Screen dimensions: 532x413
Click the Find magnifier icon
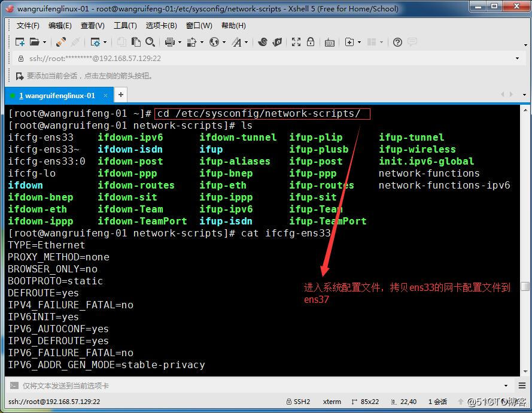(x=150, y=42)
